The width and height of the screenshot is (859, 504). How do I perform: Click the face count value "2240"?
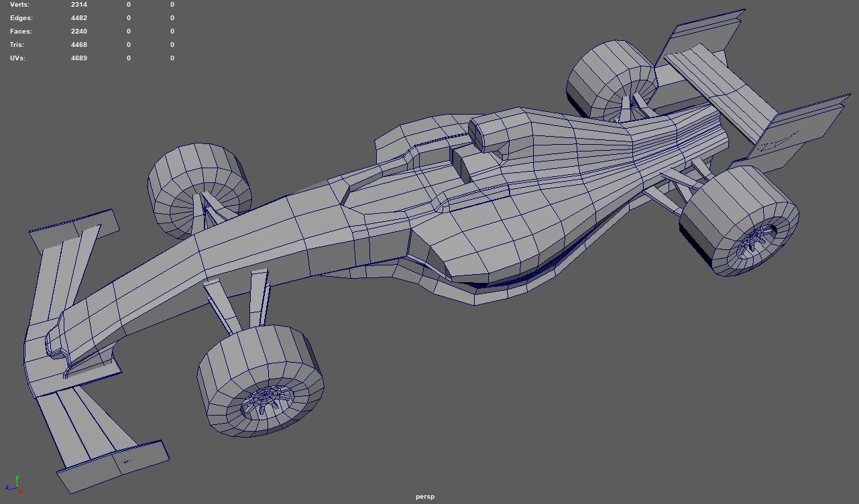(x=79, y=31)
